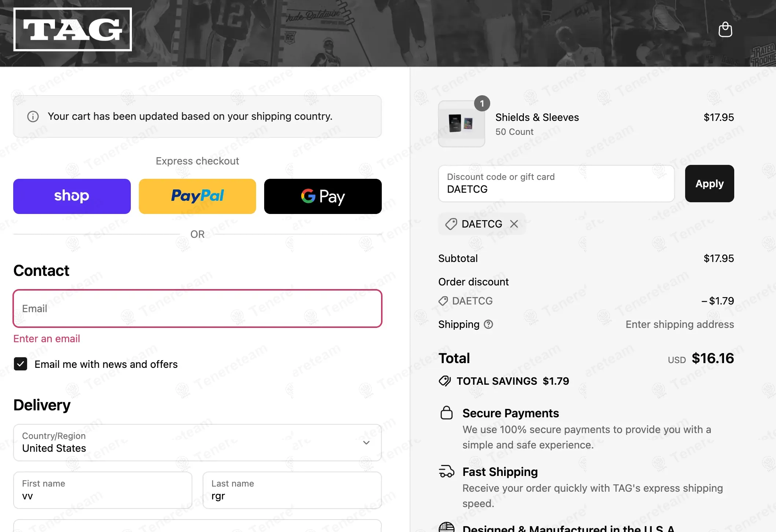Pay with Shop Pay express button
Viewport: 776px width, 532px height.
click(x=72, y=196)
